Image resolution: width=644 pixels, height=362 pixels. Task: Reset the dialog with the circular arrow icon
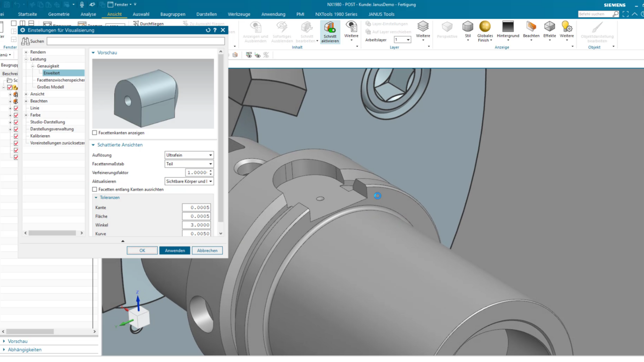[208, 30]
